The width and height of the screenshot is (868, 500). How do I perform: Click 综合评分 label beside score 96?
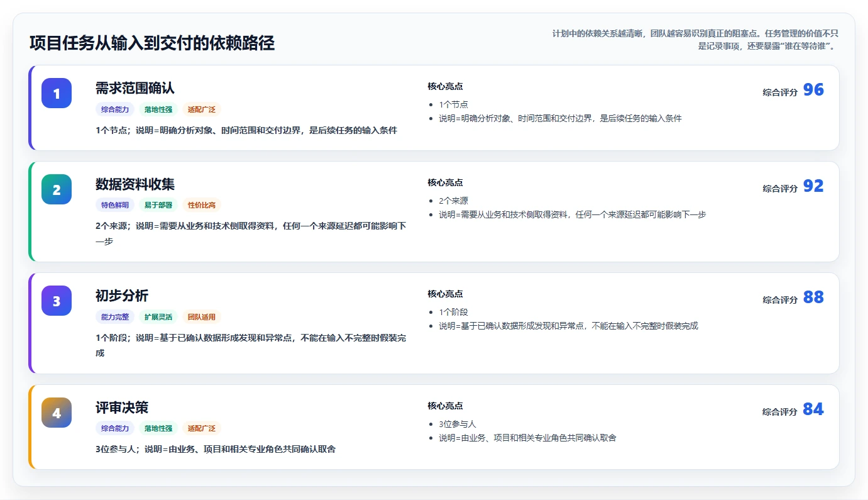click(x=780, y=92)
